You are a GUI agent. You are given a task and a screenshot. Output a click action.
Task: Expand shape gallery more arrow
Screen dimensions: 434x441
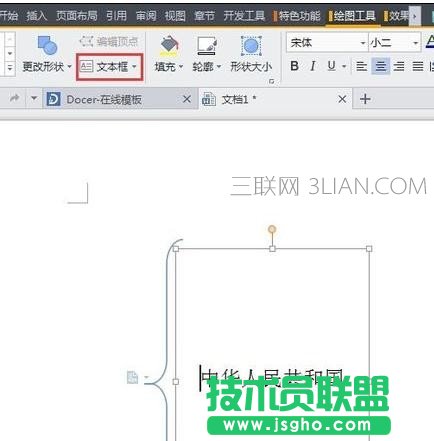pyautogui.click(x=10, y=68)
